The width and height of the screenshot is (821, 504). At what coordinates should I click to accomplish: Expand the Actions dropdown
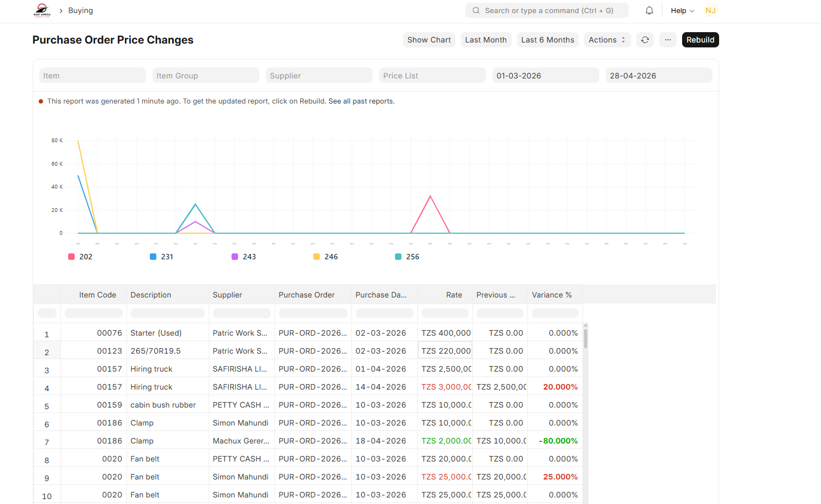pyautogui.click(x=607, y=40)
